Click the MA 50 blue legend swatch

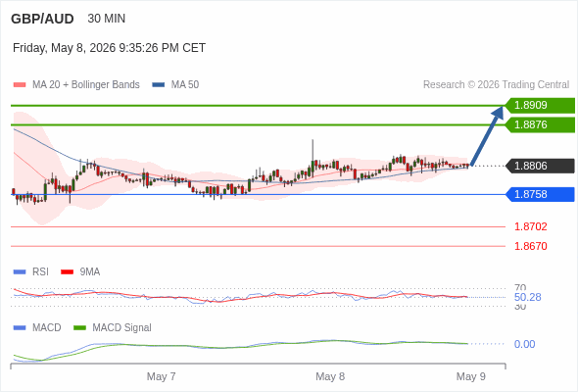[x=159, y=85]
